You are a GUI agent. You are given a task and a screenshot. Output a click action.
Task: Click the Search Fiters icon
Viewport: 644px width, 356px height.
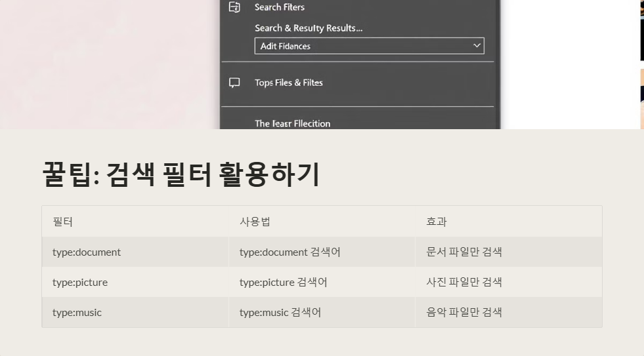[234, 7]
